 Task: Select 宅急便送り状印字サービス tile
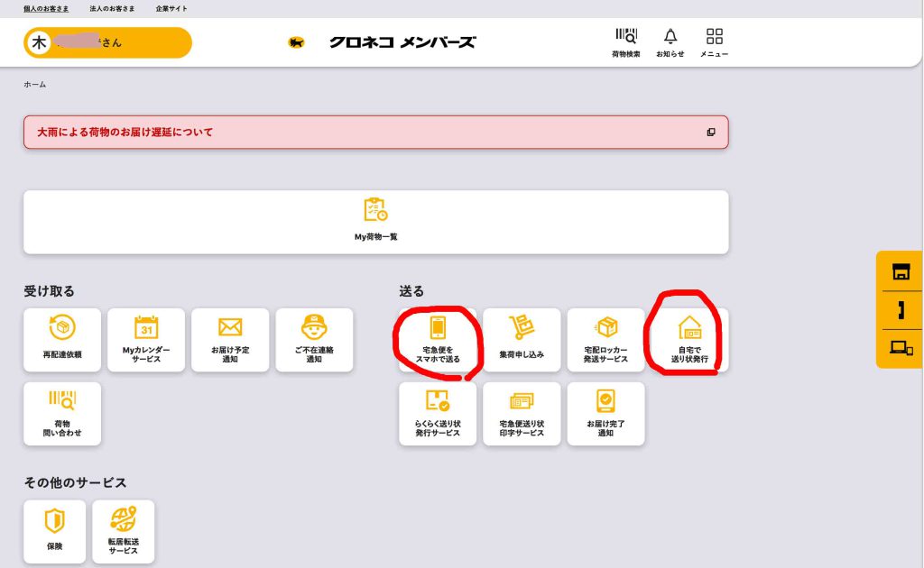[522, 414]
